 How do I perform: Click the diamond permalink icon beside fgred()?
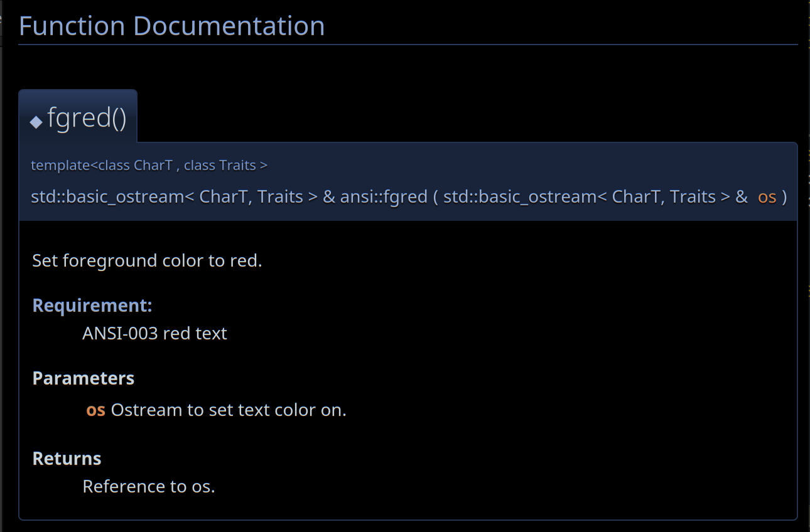[36, 121]
